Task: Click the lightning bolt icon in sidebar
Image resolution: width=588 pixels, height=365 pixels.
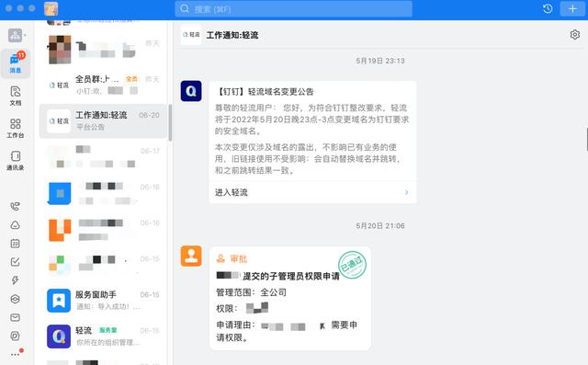Action: click(15, 280)
